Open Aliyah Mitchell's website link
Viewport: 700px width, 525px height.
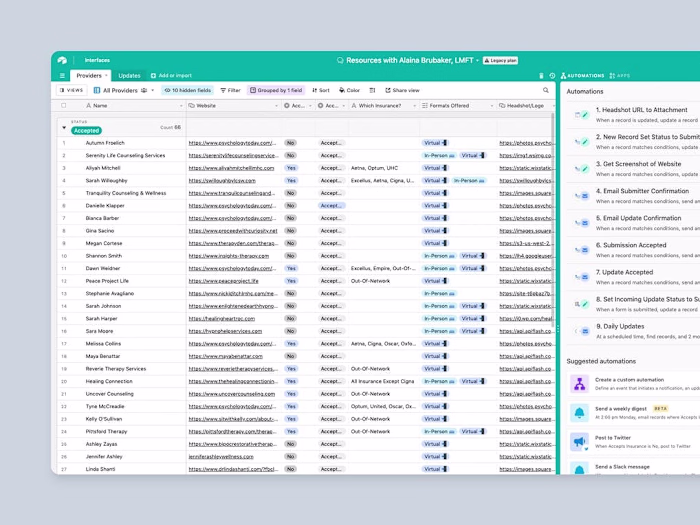point(231,168)
